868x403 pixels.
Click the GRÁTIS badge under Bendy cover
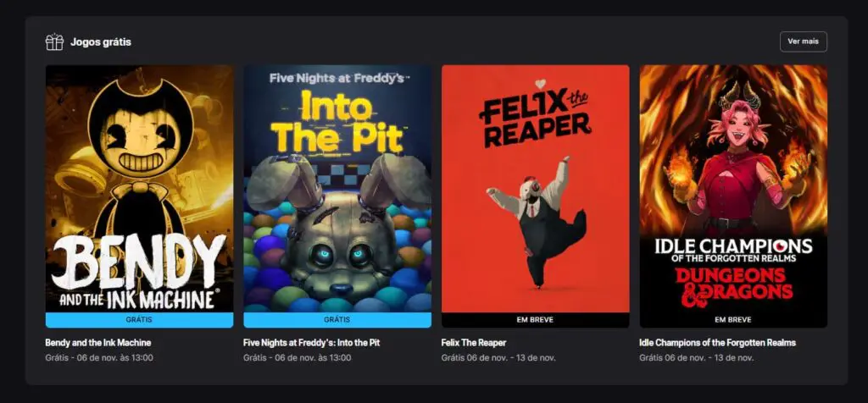coord(140,320)
